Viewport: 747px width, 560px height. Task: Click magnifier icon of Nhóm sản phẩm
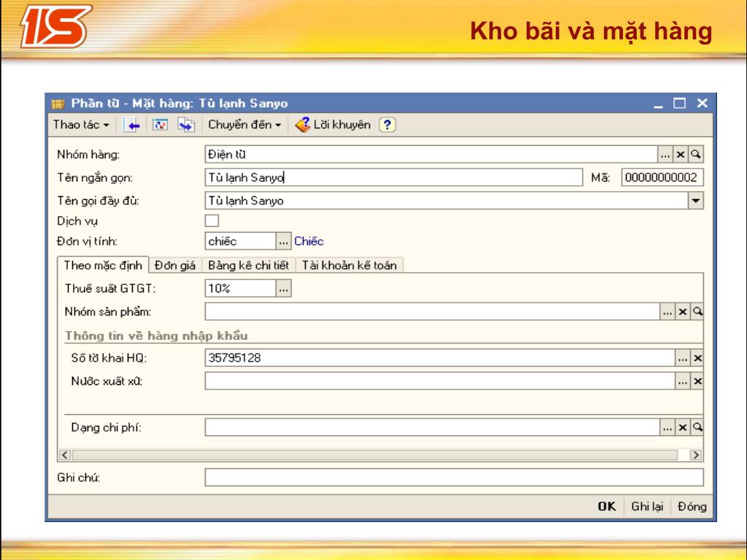[x=697, y=312]
